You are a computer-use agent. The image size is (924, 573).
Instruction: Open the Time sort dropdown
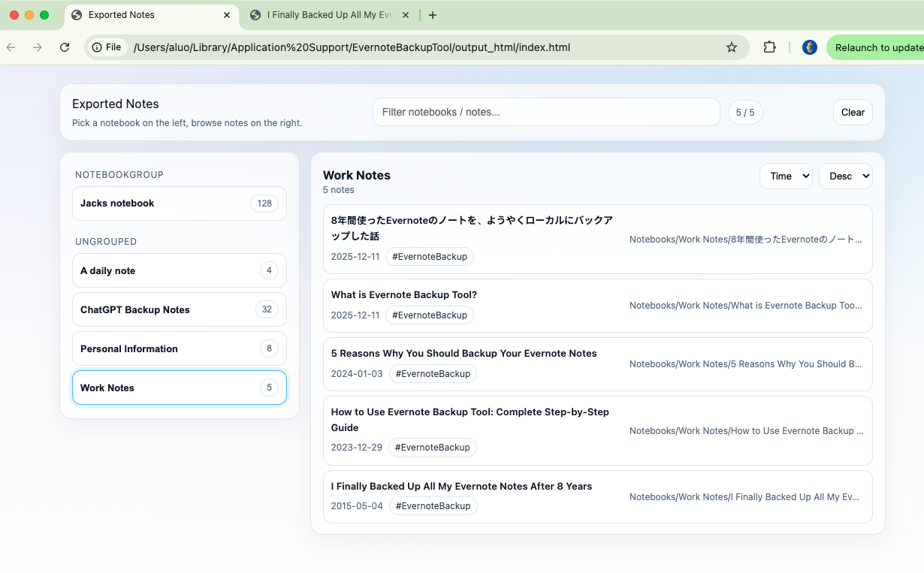click(x=786, y=176)
